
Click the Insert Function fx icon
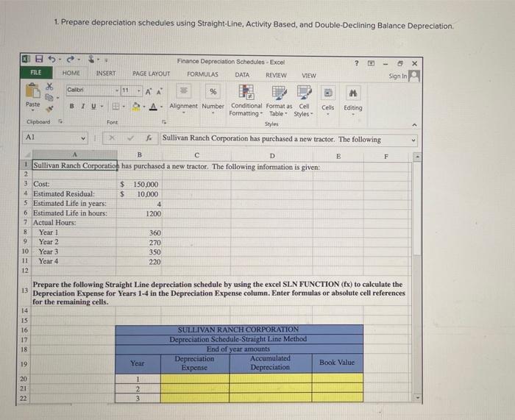149,138
